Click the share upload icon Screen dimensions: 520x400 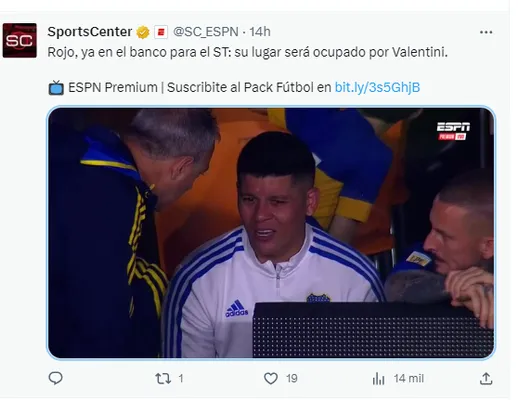pyautogui.click(x=486, y=379)
